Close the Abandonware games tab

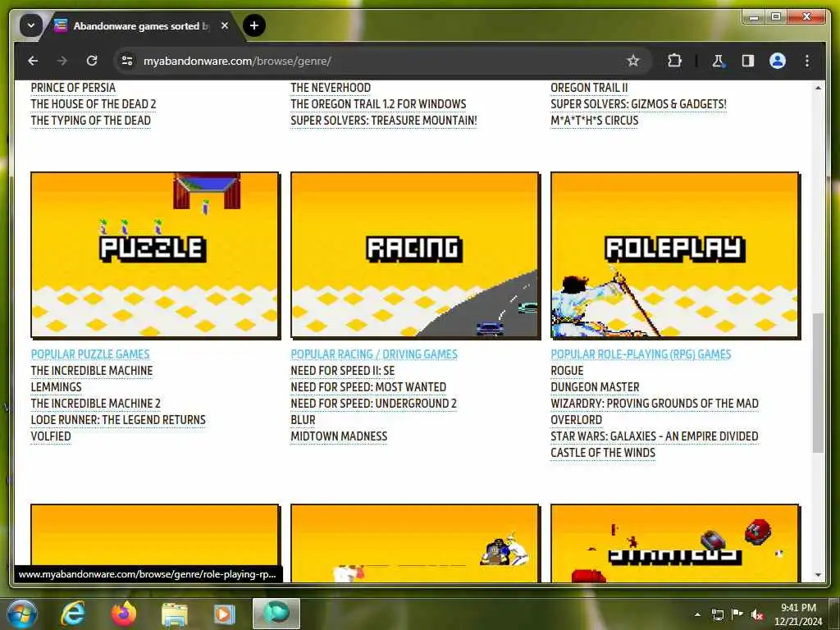click(225, 25)
